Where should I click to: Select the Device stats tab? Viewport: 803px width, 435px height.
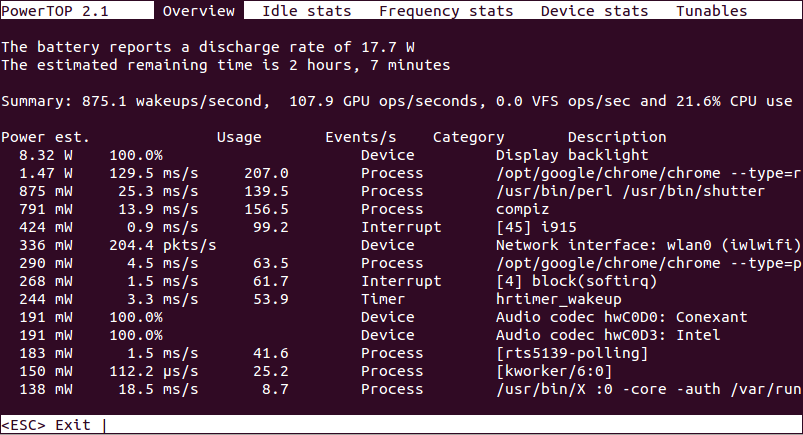tap(595, 11)
